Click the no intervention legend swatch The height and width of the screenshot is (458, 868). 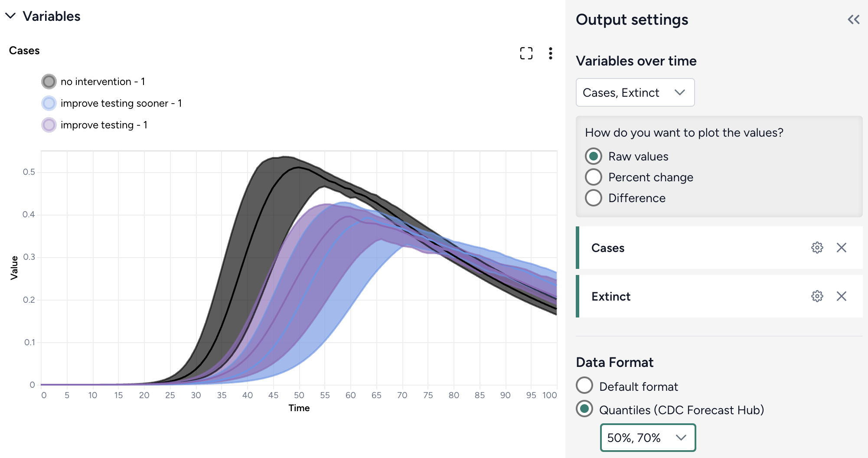[x=49, y=82]
